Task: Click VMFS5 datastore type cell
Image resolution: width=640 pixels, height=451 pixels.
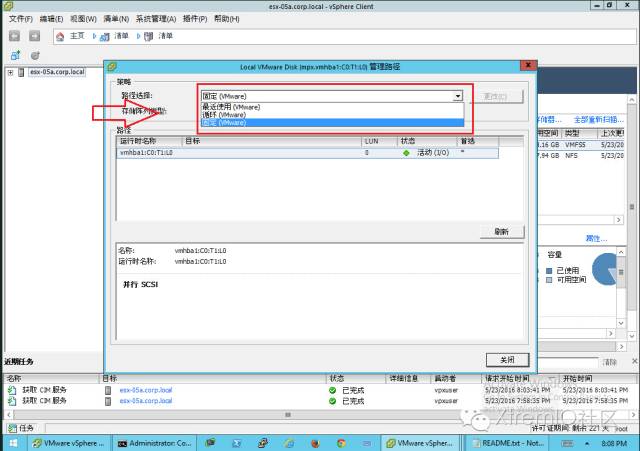Action: [575, 145]
